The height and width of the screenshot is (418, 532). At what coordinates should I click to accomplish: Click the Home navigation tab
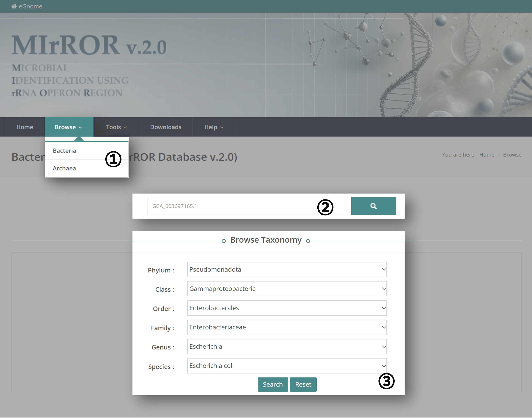tap(25, 127)
